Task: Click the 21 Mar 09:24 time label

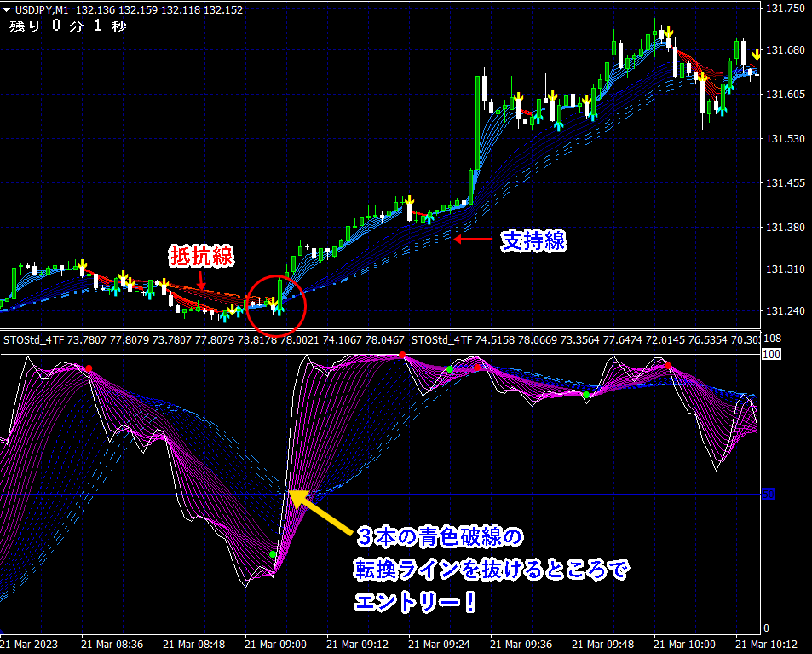Action: [x=439, y=644]
